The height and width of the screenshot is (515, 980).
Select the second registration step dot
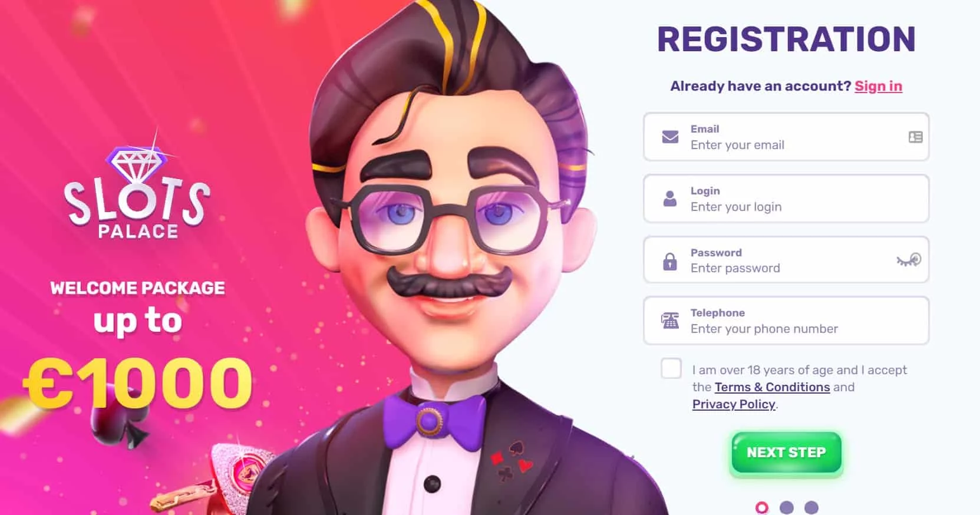pos(787,507)
